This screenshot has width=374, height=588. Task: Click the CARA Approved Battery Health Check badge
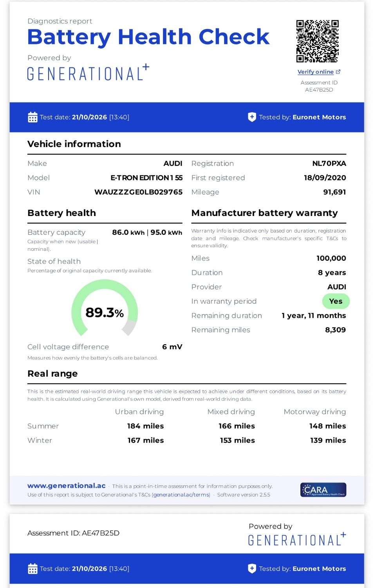point(323,490)
